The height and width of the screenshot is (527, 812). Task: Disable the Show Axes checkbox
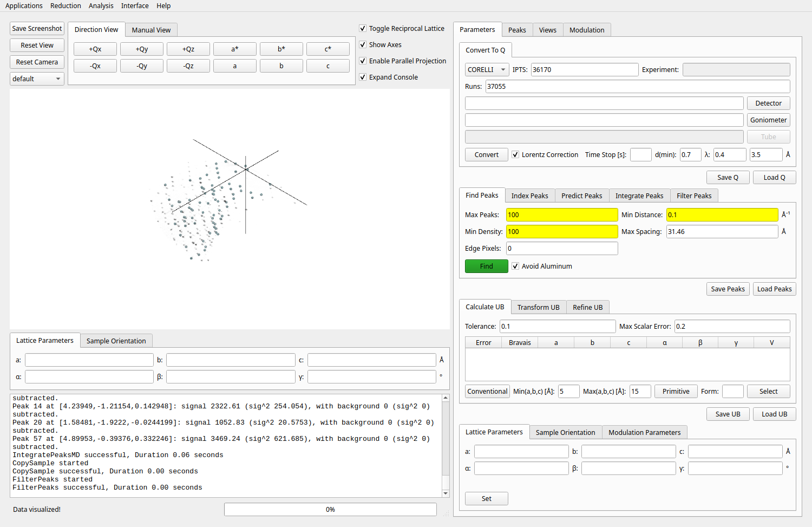(x=363, y=44)
